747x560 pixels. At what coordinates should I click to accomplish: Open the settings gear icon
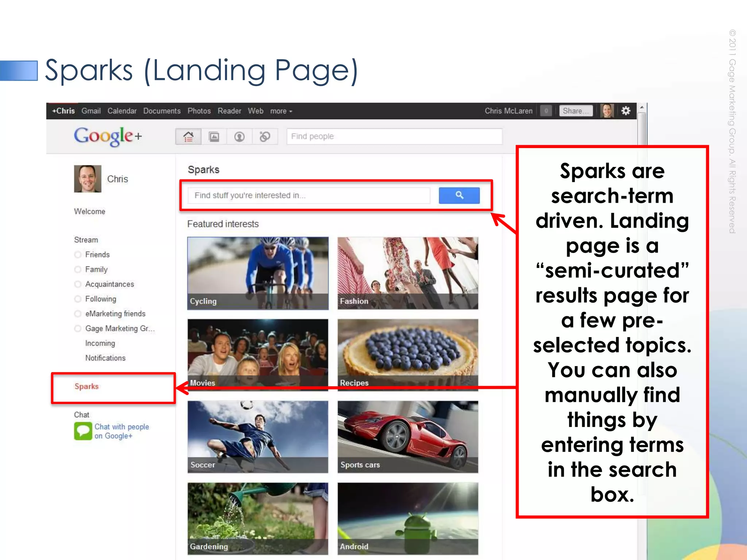coord(626,111)
